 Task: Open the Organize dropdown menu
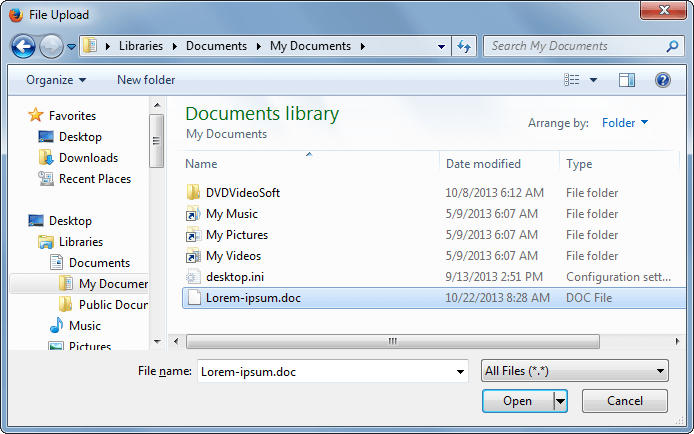pos(56,80)
